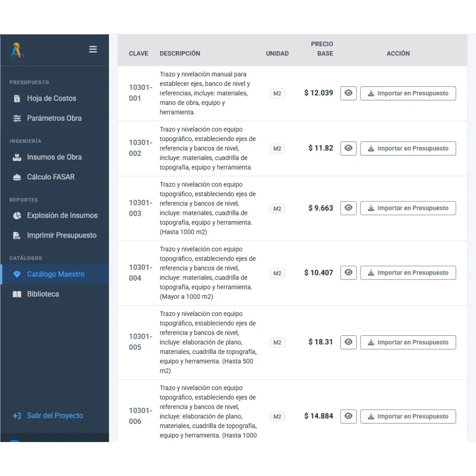Click the price $ 9.663
The image size is (476, 476).
(x=320, y=208)
